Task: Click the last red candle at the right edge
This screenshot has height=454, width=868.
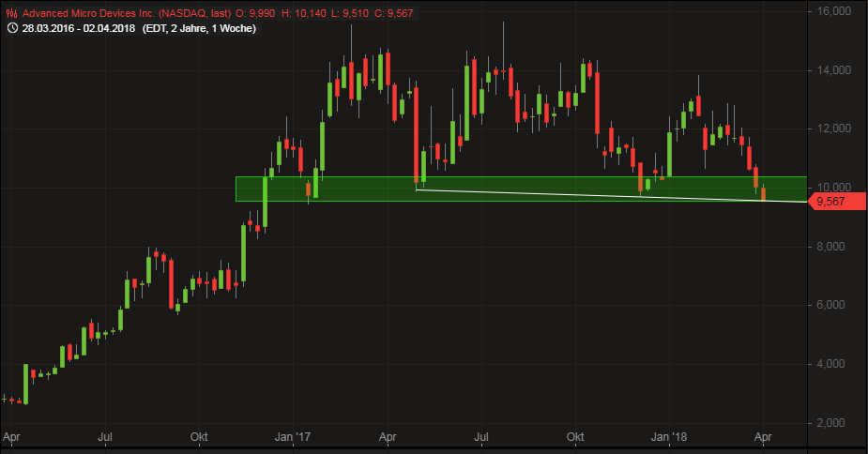Action: pyautogui.click(x=764, y=193)
